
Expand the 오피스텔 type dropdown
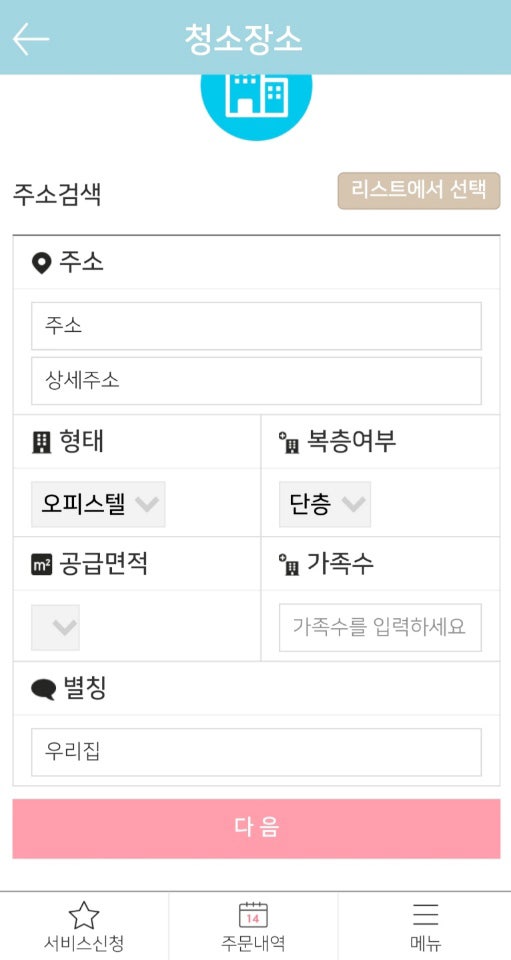(98, 504)
